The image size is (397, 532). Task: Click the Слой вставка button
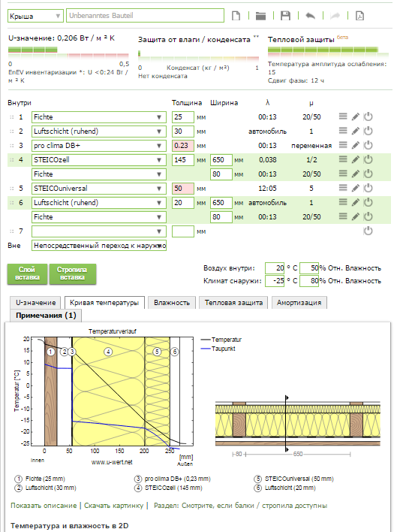(27, 274)
